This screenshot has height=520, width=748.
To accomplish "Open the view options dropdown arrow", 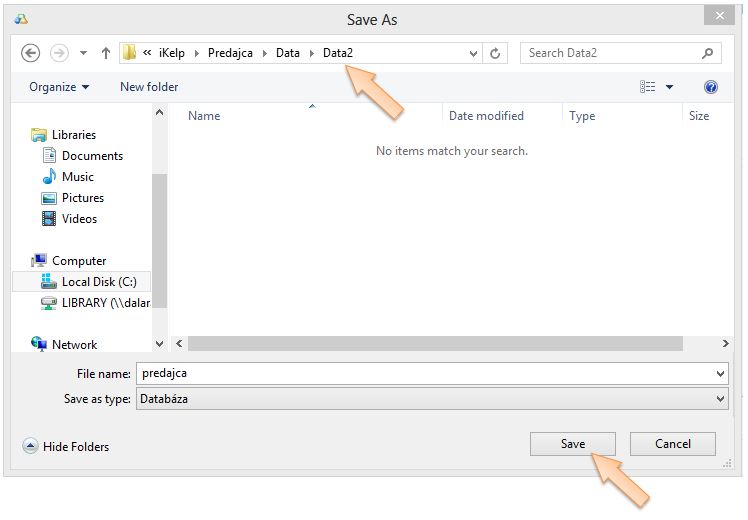I will click(670, 87).
